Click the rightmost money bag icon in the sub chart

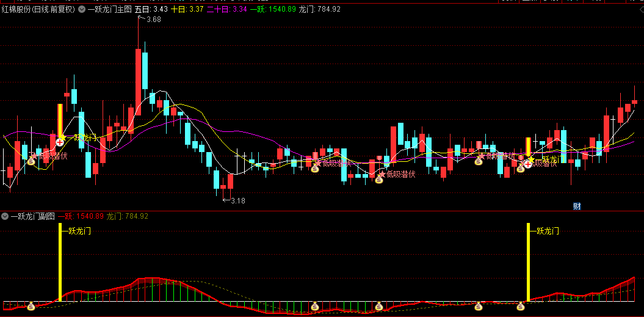[520, 306]
